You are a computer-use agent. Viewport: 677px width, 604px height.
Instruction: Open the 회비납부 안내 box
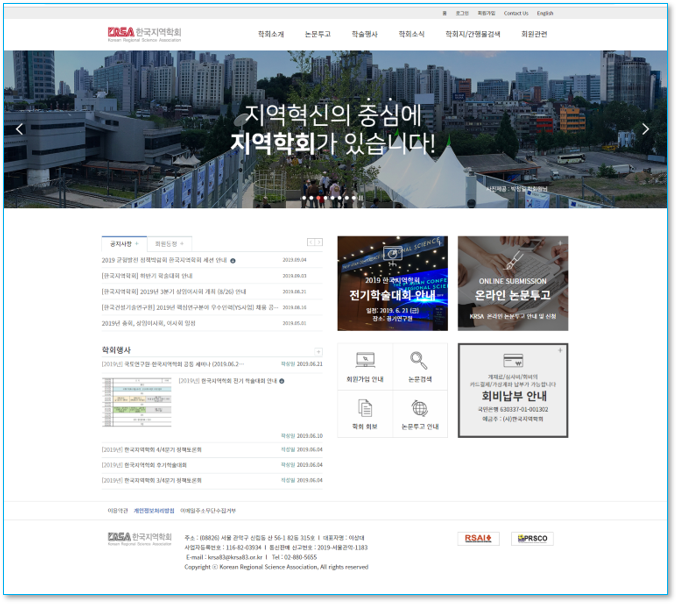pyautogui.click(x=513, y=390)
